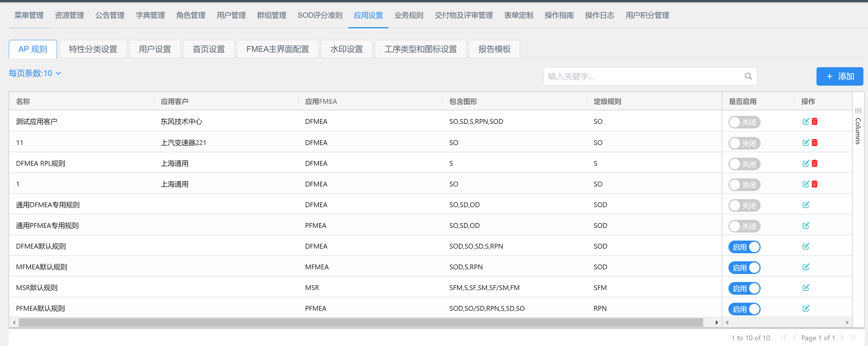The height and width of the screenshot is (346, 868).
Task: Click the horizontal table scrollbar thumb
Action: (x=361, y=322)
